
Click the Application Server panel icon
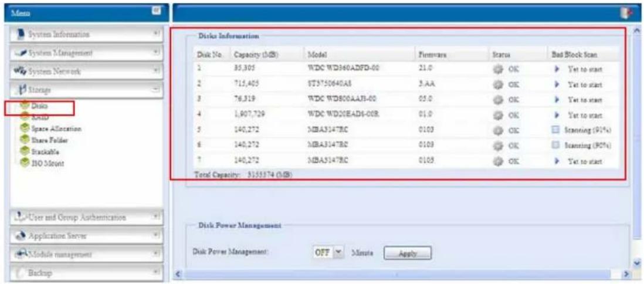click(x=19, y=236)
